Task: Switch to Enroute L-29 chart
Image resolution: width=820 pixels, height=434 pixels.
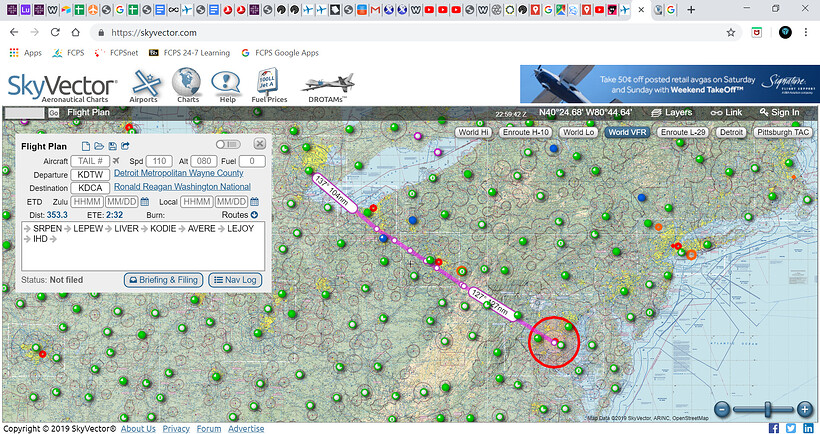Action: (x=682, y=132)
